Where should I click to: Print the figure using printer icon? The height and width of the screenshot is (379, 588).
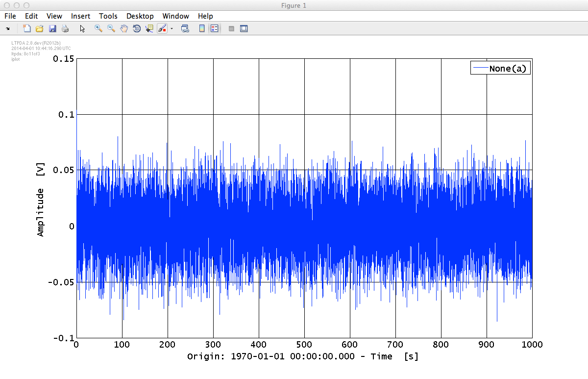tap(65, 29)
